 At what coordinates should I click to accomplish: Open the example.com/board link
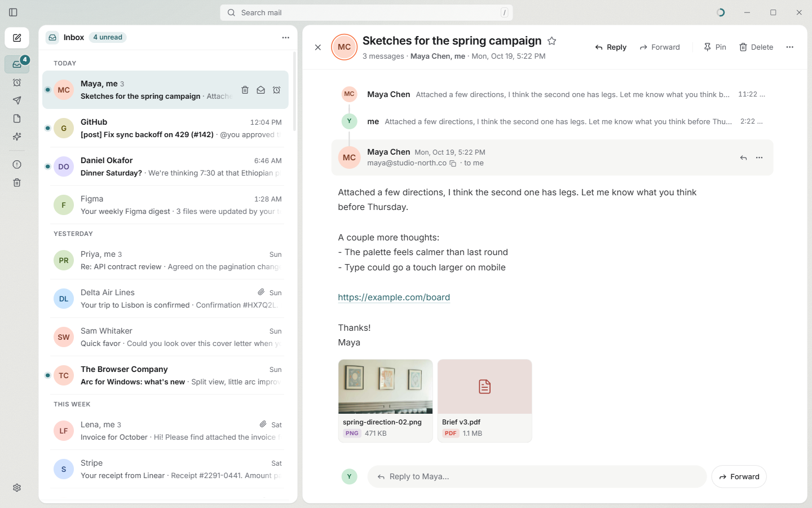tap(394, 297)
